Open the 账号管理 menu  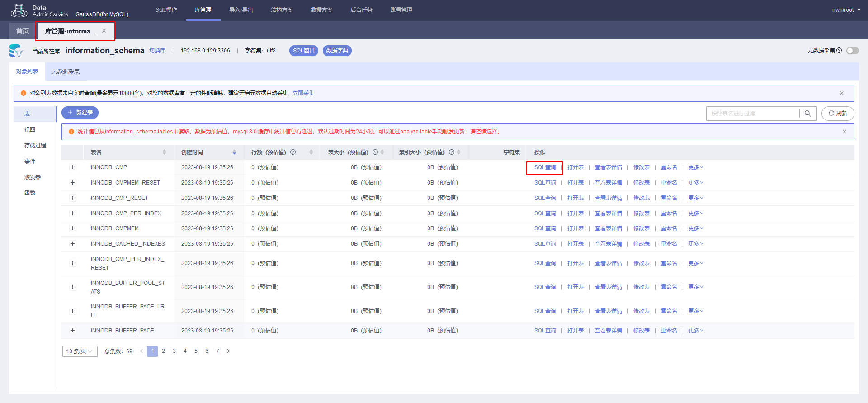(x=401, y=10)
